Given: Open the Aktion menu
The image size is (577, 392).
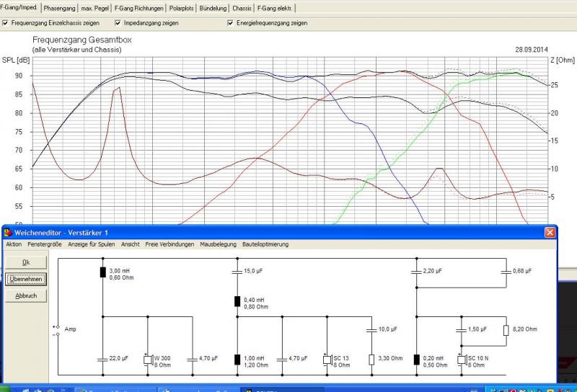Looking at the screenshot, I should tap(14, 244).
